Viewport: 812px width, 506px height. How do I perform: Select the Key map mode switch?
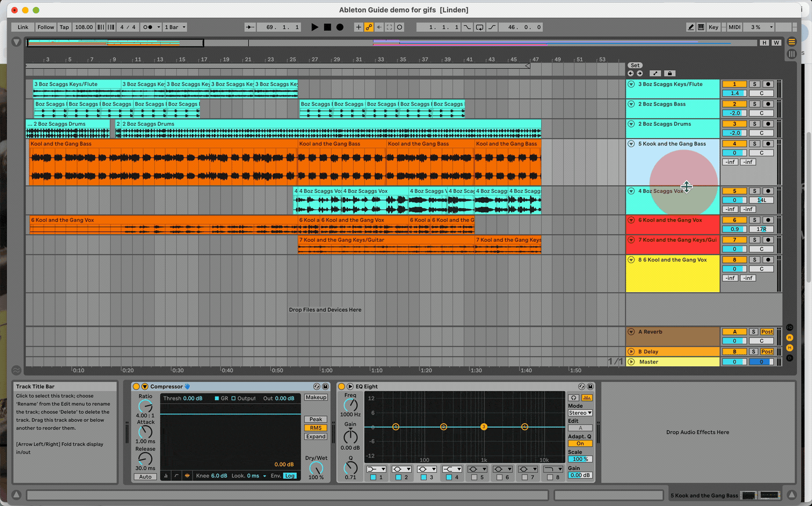[x=713, y=27]
